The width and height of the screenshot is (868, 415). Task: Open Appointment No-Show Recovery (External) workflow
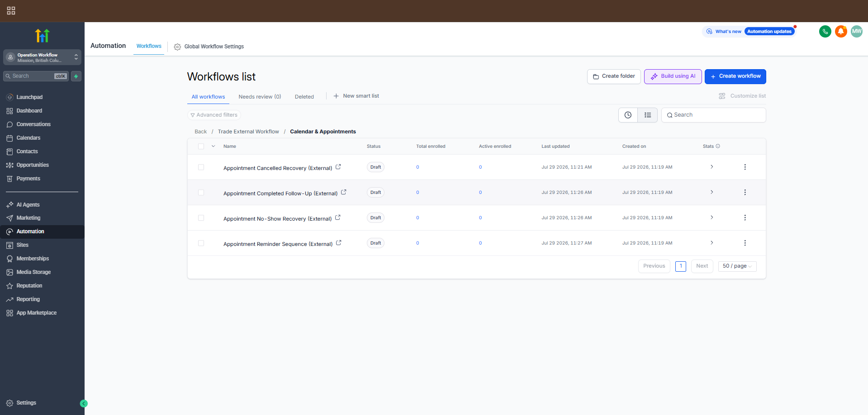[278, 219]
